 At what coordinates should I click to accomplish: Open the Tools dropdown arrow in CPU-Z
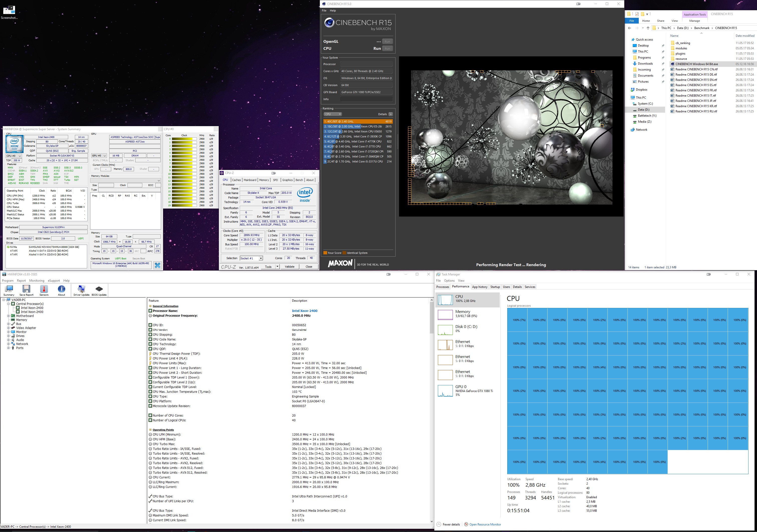tap(277, 267)
